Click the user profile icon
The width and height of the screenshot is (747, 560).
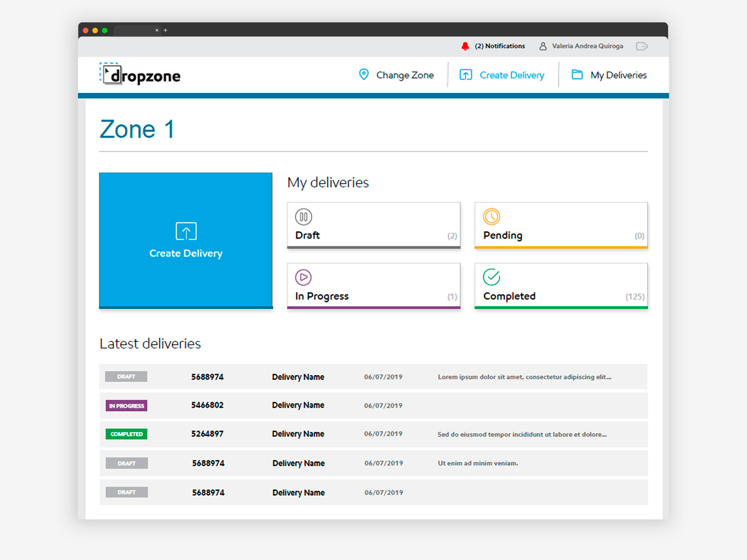tap(543, 46)
